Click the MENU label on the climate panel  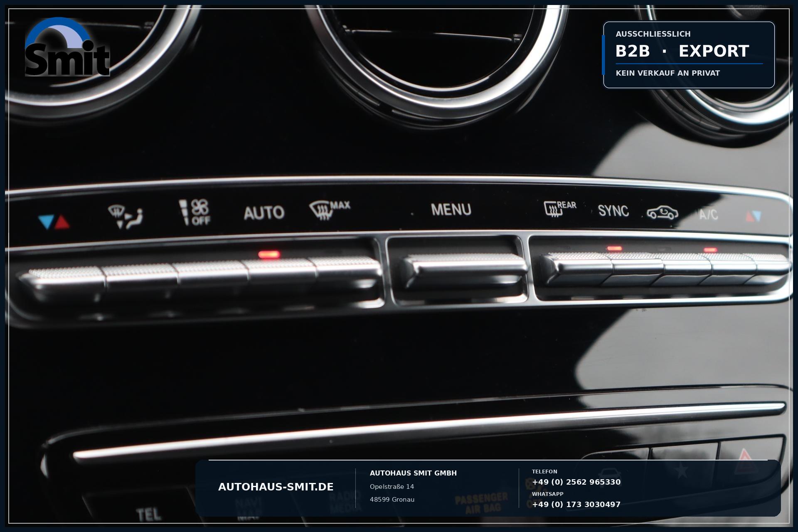pos(451,209)
